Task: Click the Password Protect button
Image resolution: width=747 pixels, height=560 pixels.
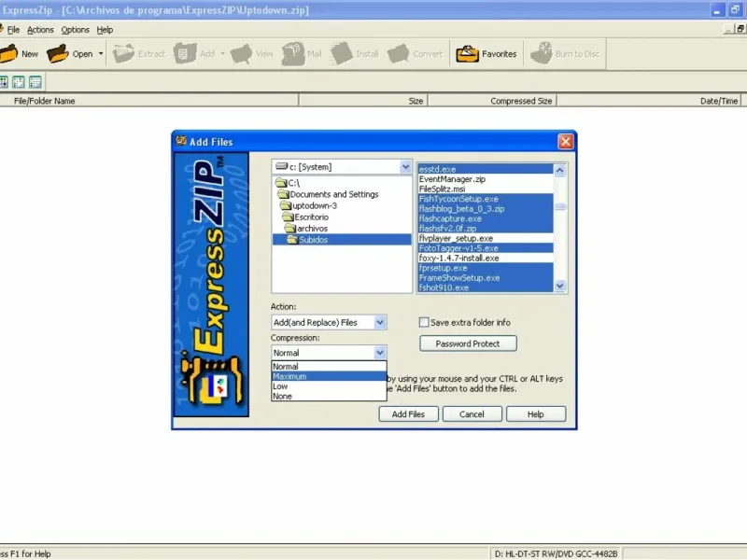Action: click(468, 343)
